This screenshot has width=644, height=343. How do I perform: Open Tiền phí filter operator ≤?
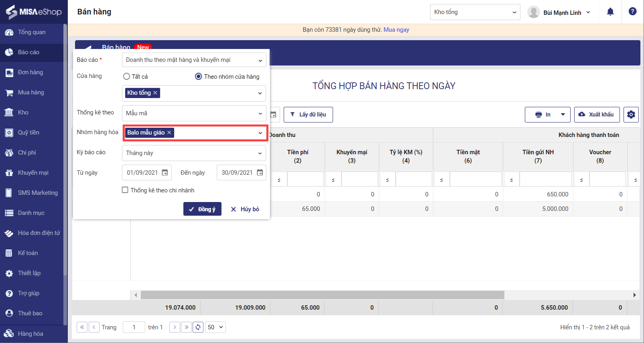tap(279, 179)
